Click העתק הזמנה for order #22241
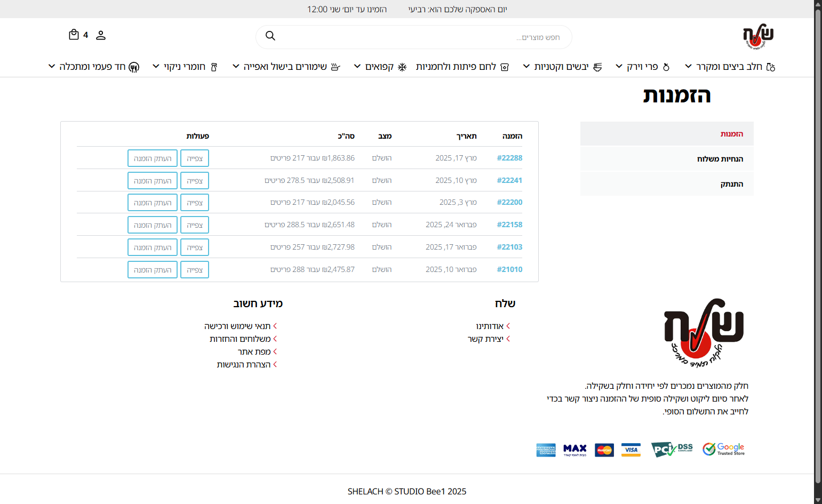This screenshot has height=504, width=822. click(x=153, y=181)
